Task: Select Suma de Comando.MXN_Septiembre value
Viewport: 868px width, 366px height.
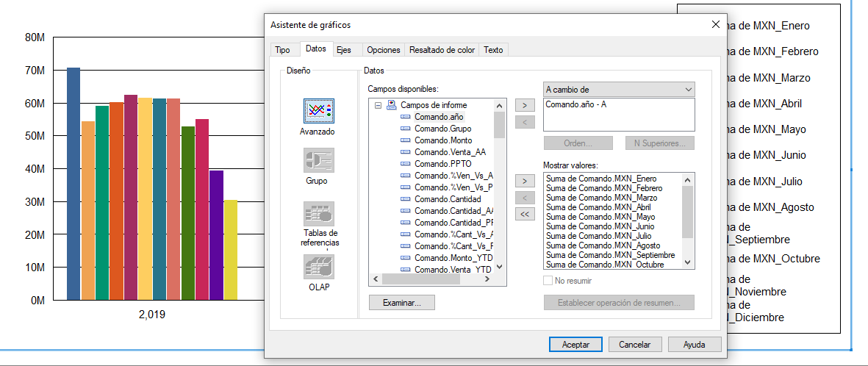Action: point(610,255)
